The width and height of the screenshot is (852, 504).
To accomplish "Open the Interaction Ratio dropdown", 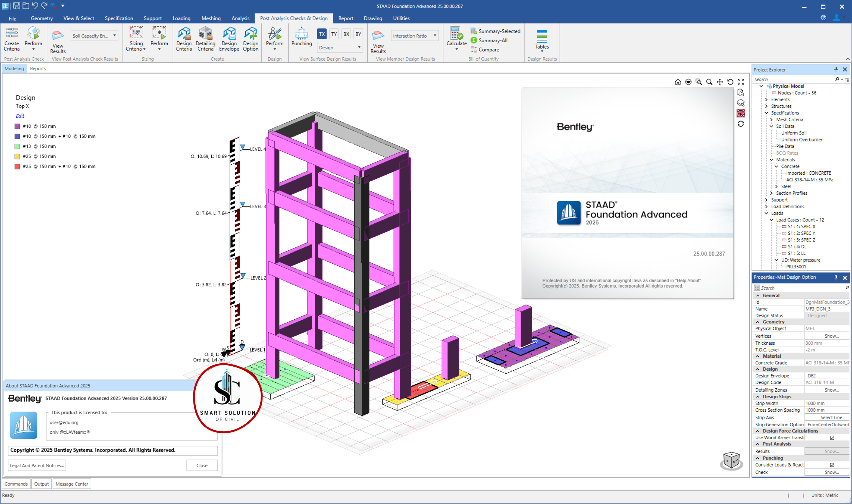I will 414,36.
